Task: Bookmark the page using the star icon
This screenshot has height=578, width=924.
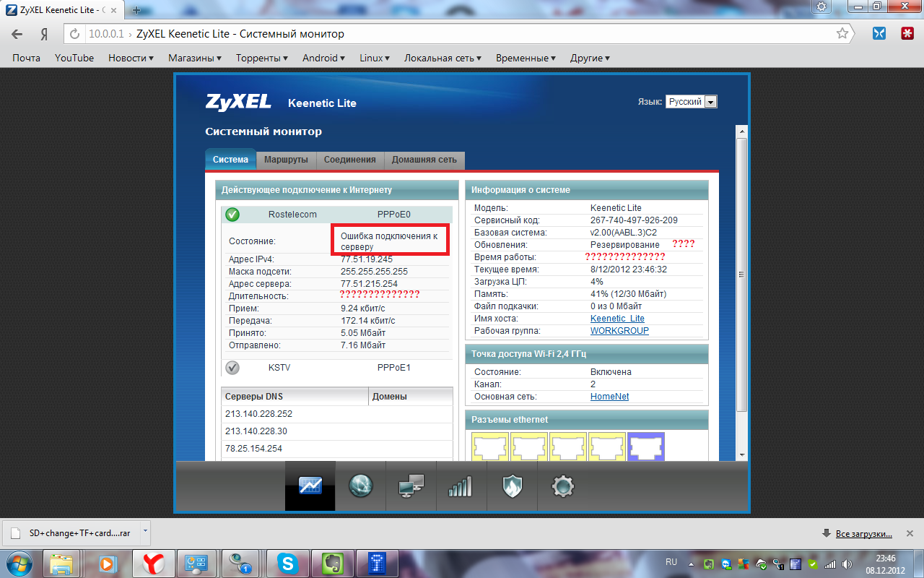Action: (842, 34)
